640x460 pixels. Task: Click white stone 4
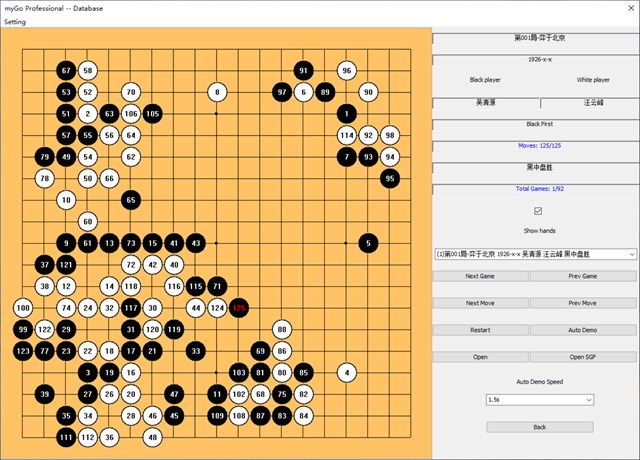[x=347, y=373]
